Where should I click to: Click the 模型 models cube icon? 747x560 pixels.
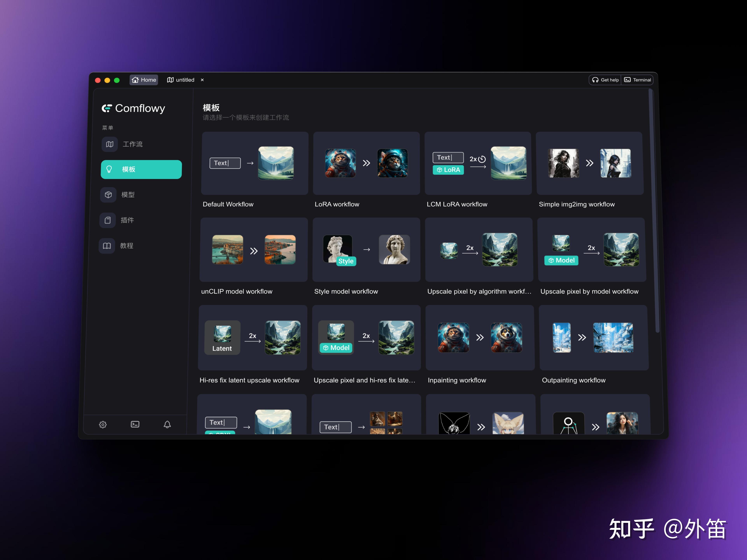pyautogui.click(x=108, y=195)
